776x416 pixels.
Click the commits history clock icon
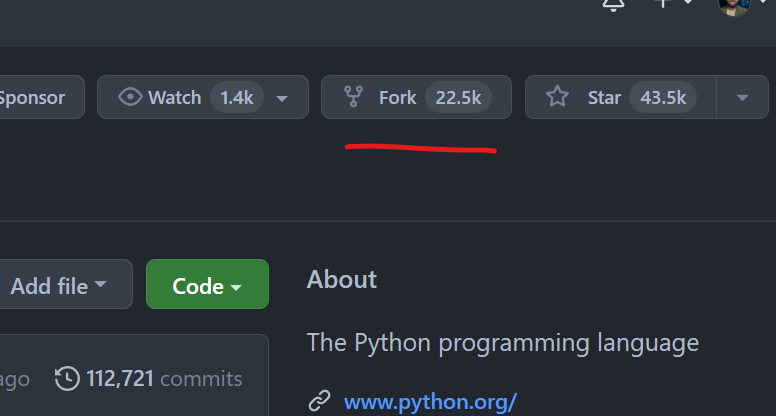point(67,379)
